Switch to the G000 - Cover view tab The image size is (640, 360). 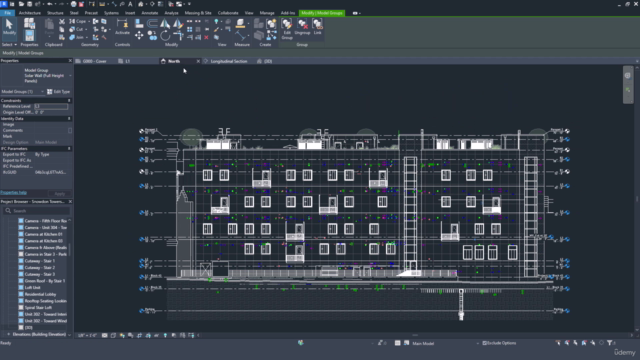click(x=94, y=61)
